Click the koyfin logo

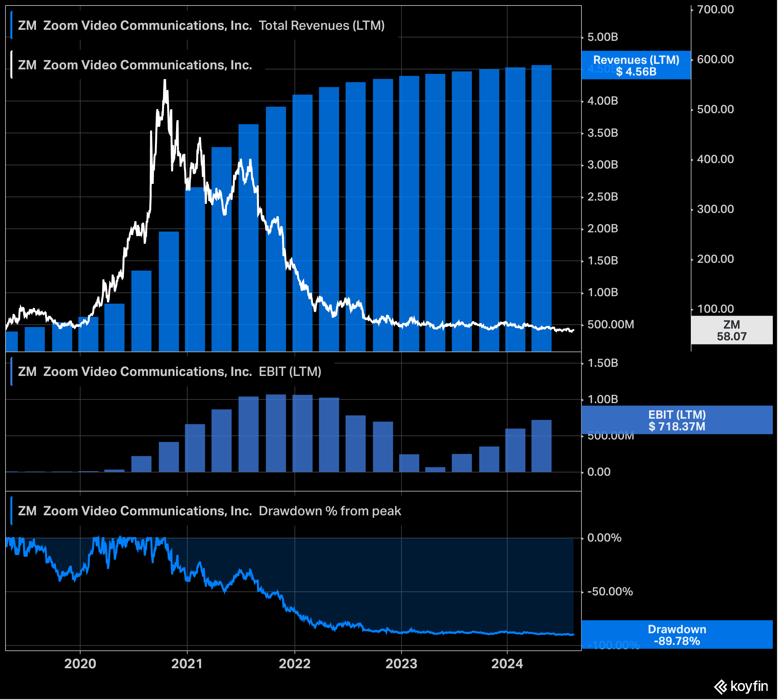click(x=741, y=686)
